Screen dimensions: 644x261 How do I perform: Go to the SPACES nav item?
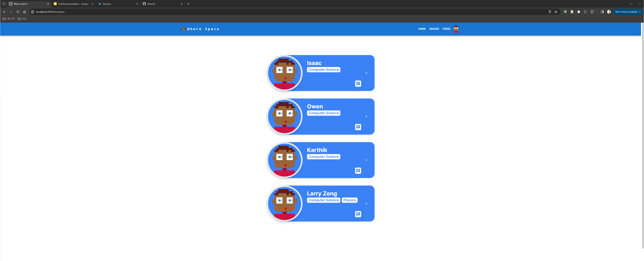(434, 29)
